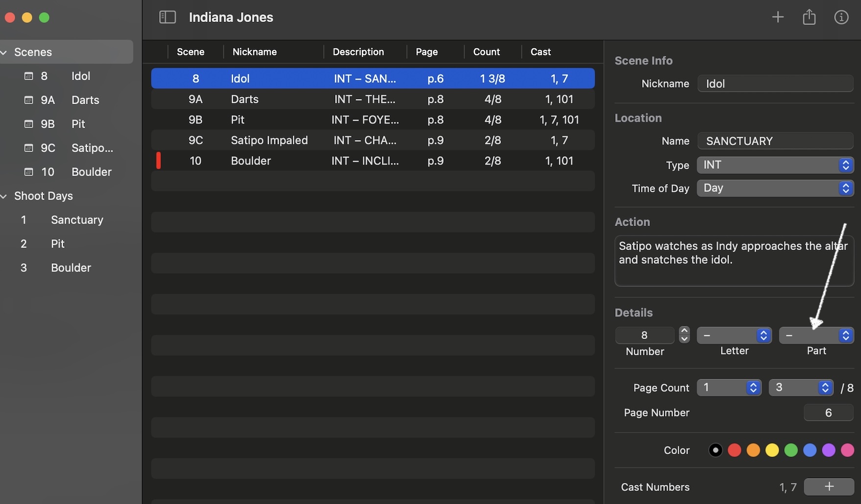The width and height of the screenshot is (861, 504).
Task: Sort by the Count column header
Action: tap(493, 52)
